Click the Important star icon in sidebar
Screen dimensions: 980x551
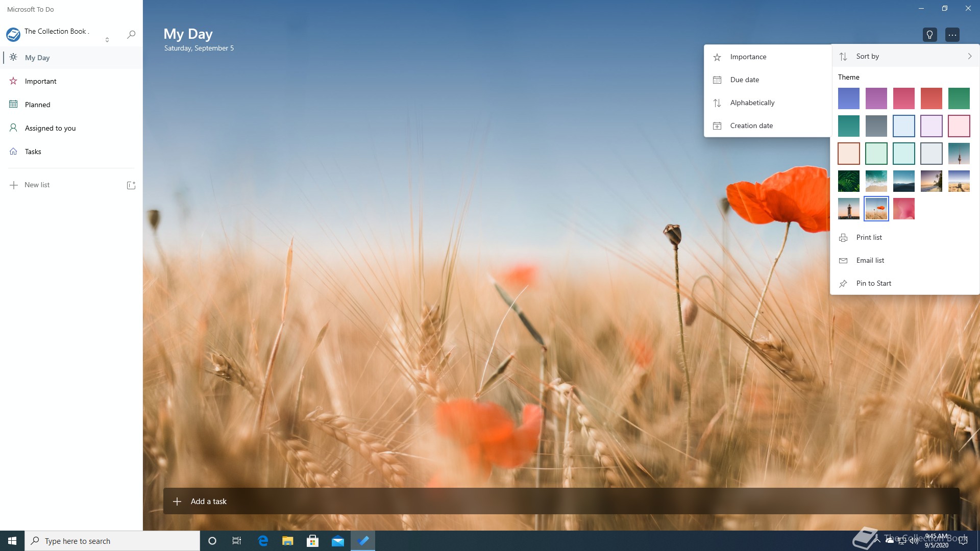[x=13, y=81]
